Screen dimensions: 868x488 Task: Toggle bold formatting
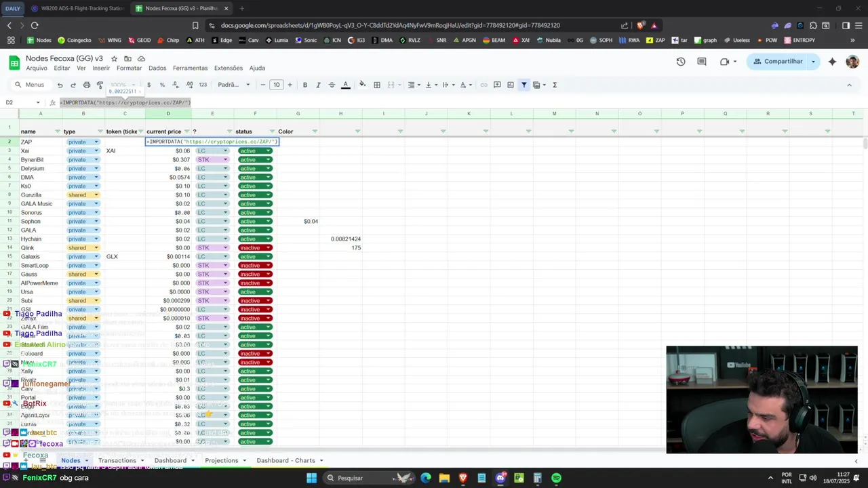tap(304, 85)
